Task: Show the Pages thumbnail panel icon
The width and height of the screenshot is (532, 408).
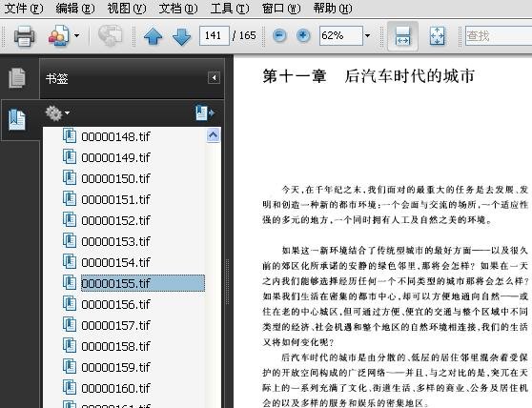Action: point(17,77)
